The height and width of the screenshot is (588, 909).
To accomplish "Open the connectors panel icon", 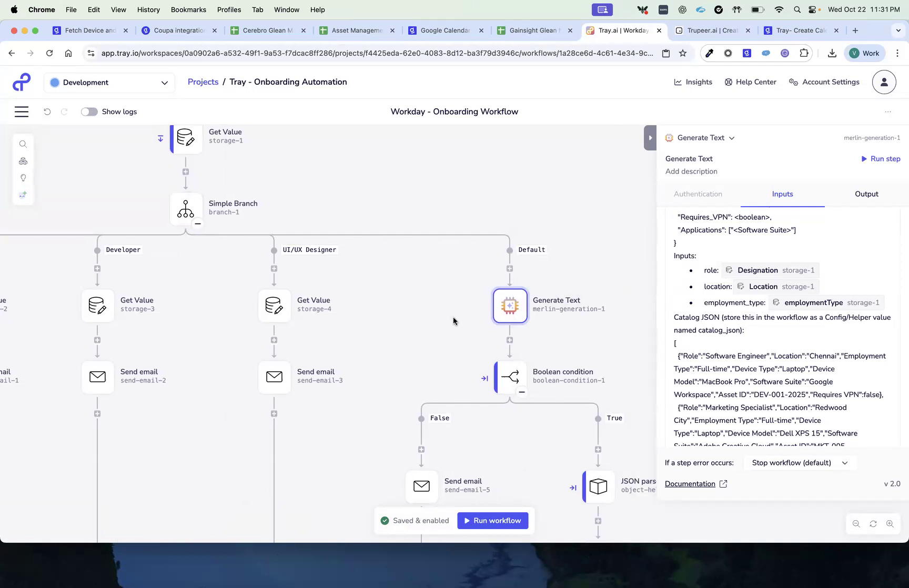I will pos(23,161).
